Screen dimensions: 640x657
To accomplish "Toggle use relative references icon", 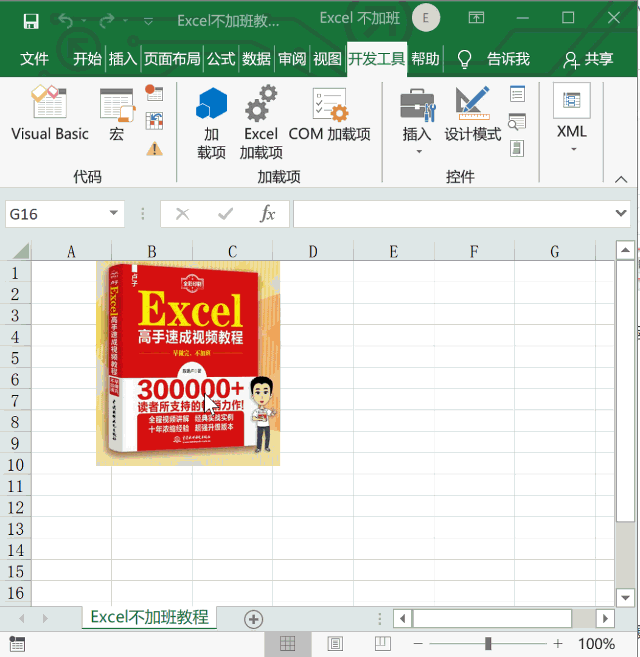I will click(154, 121).
